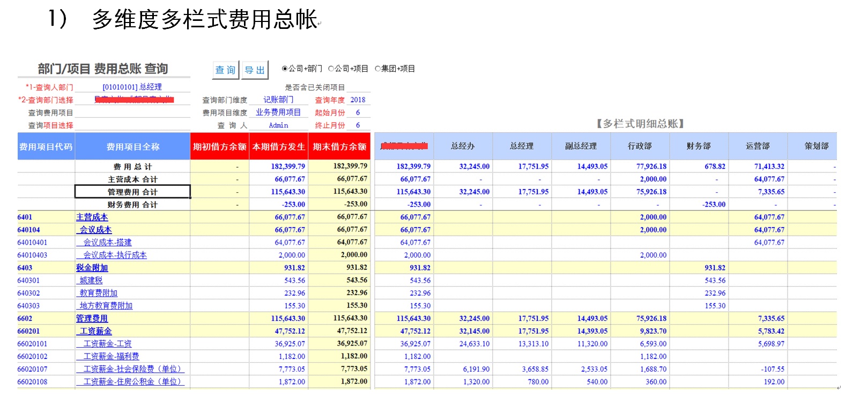
Task: Click the 查询 button
Action: pos(225,70)
